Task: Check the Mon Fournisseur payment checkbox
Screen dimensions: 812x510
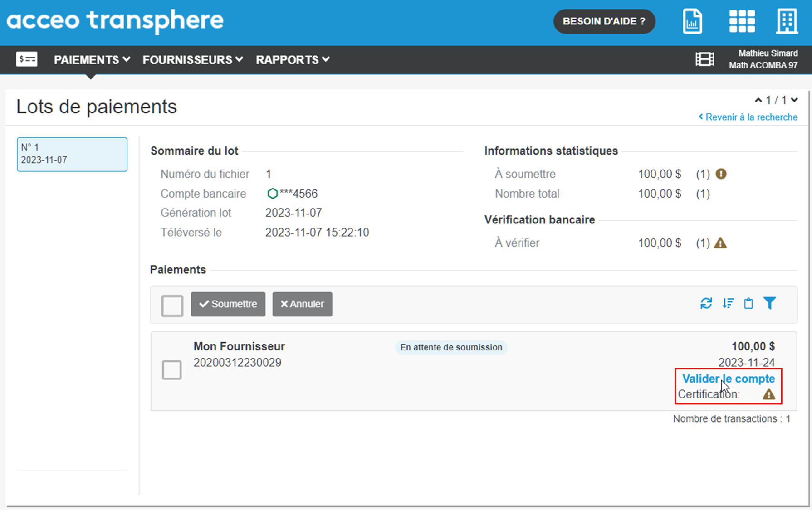Action: pos(171,370)
